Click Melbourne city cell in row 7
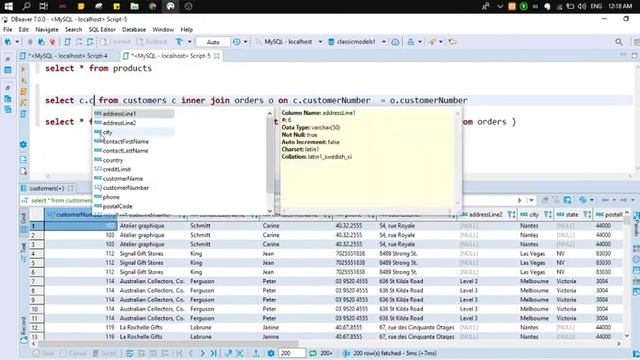Viewport: 640px width, 360px height. pyautogui.click(x=534, y=281)
